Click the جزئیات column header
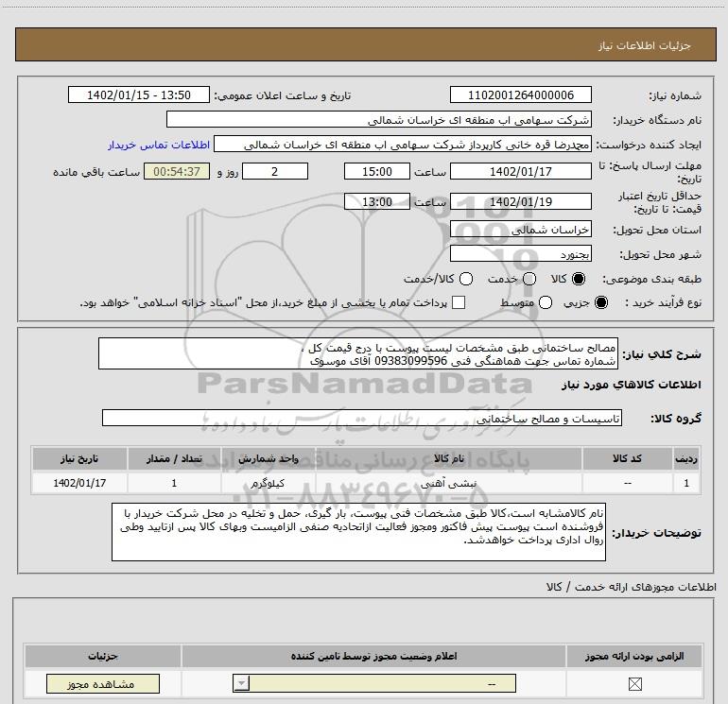Image resolution: width=728 pixels, height=704 pixels. pyautogui.click(x=103, y=656)
